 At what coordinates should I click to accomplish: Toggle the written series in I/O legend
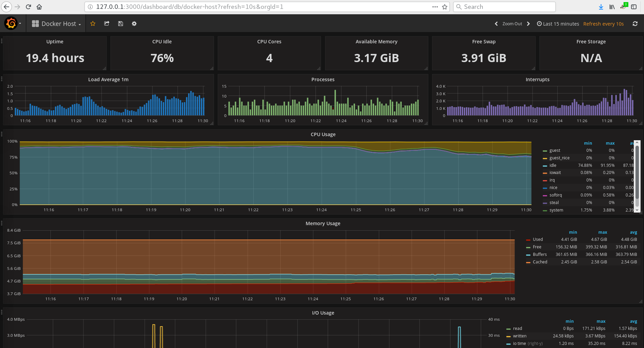tap(519, 336)
